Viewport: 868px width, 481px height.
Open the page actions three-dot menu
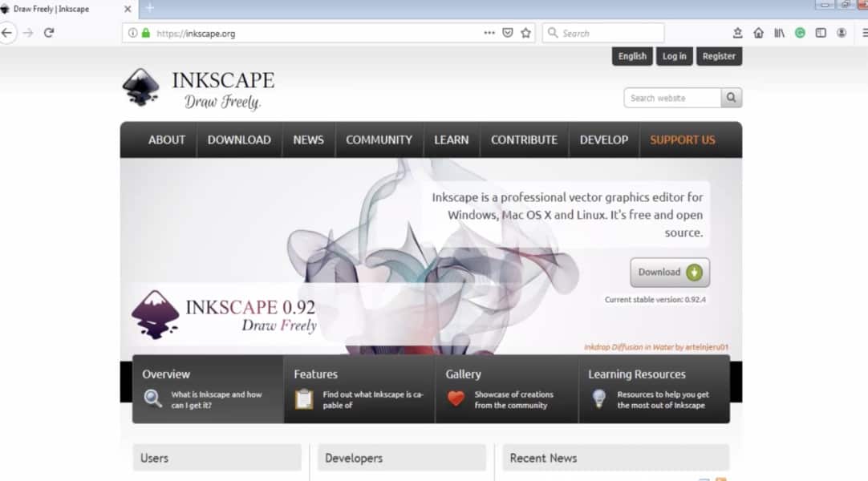click(x=489, y=33)
